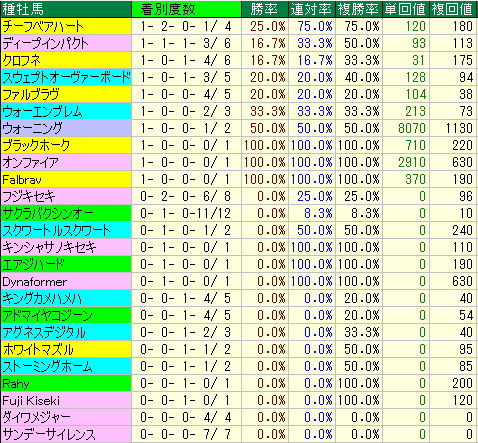
Task: Sort by the 複勝率 column header
Action: [358, 9]
